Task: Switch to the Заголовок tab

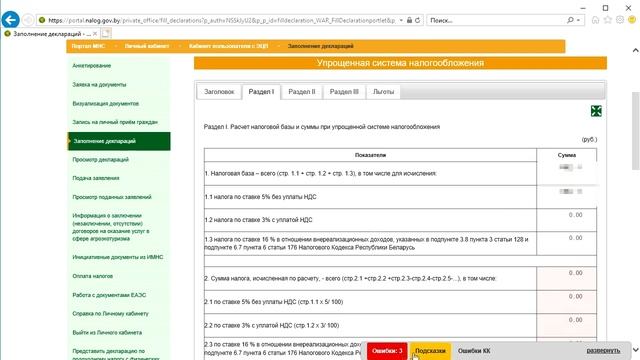Action: (x=219, y=92)
